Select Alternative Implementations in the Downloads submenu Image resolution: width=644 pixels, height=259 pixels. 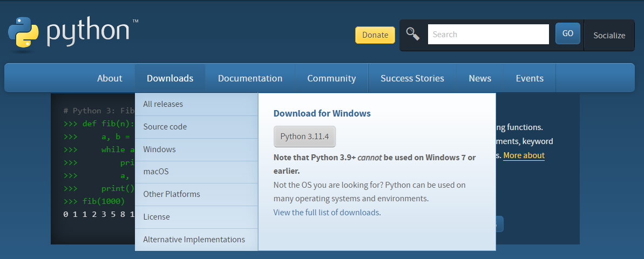click(x=196, y=239)
